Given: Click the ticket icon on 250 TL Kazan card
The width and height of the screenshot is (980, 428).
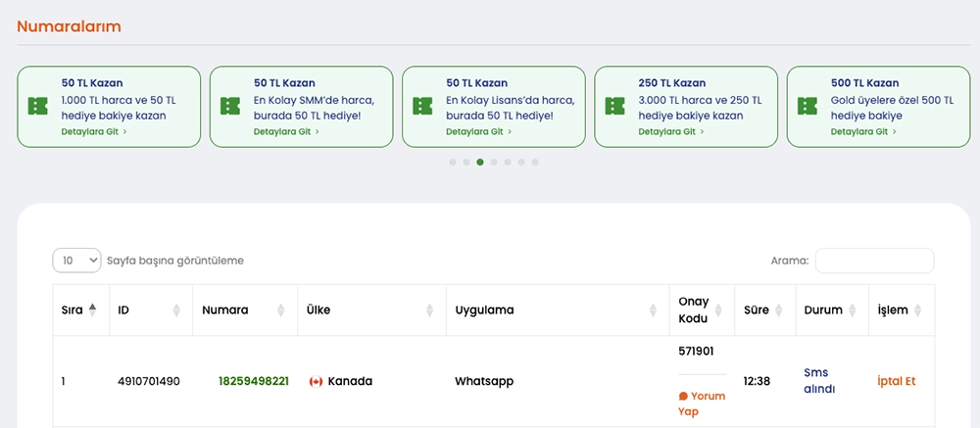Looking at the screenshot, I should point(614,106).
